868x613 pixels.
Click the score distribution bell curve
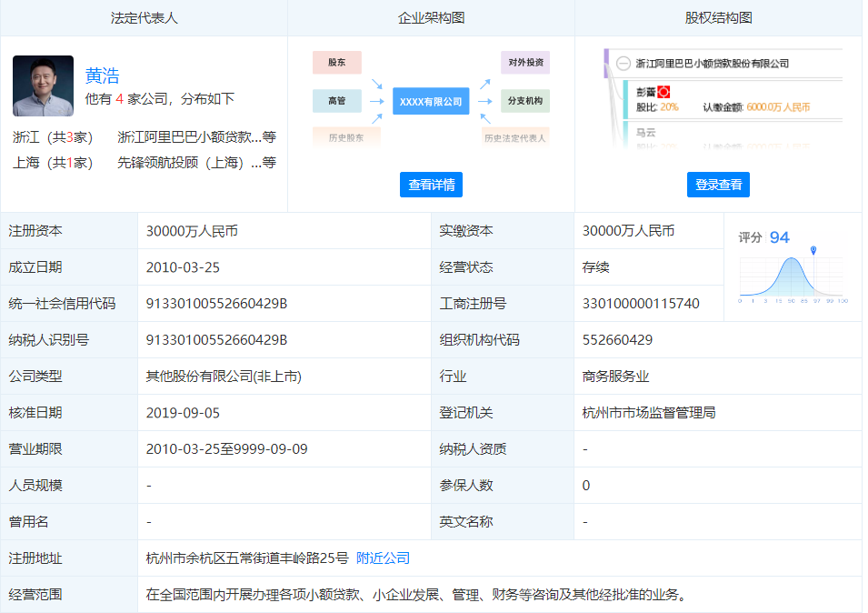click(792, 276)
